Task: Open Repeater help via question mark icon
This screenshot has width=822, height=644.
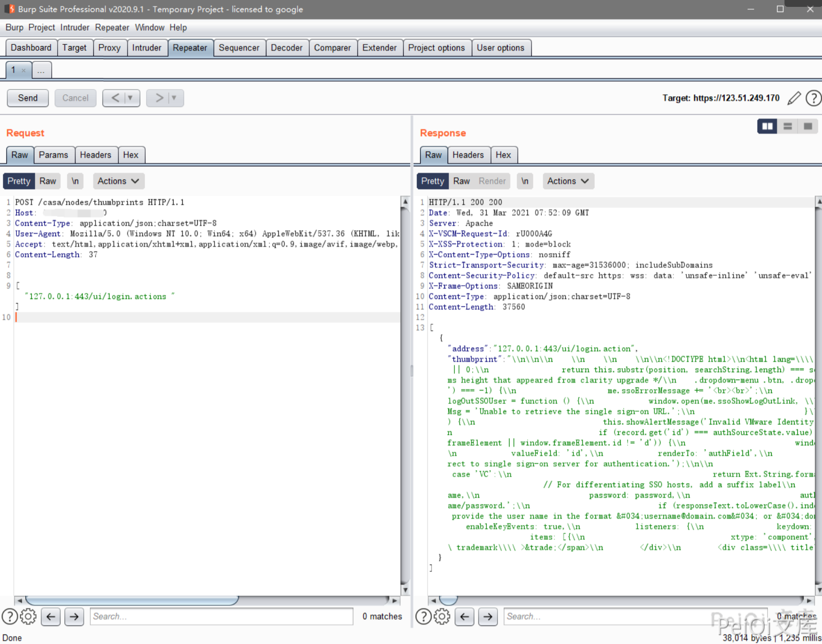Action: click(813, 98)
